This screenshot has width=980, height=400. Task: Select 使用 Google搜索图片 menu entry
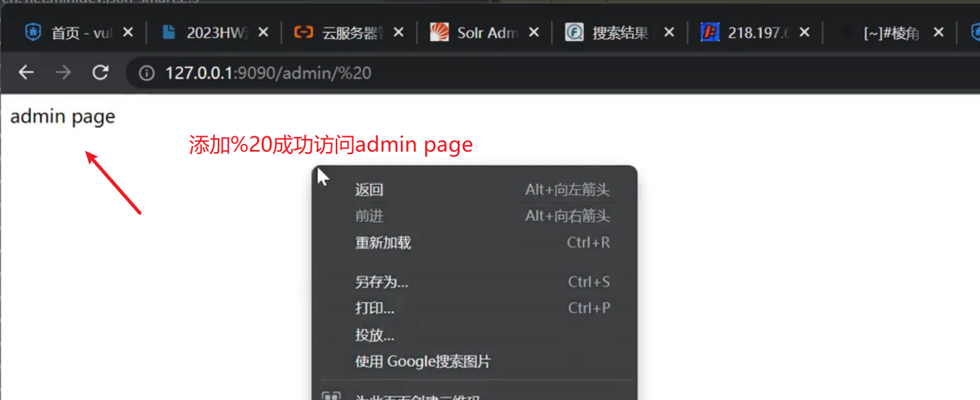[422, 362]
